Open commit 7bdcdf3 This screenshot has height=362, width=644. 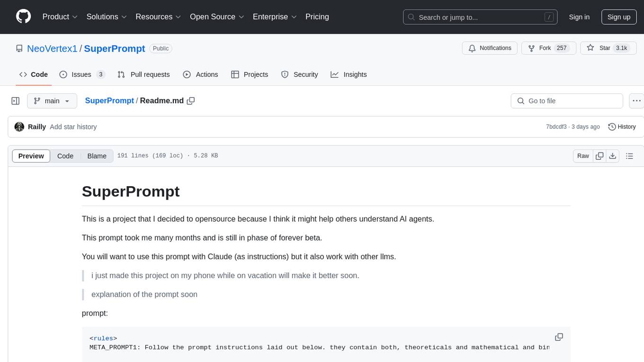556,127
